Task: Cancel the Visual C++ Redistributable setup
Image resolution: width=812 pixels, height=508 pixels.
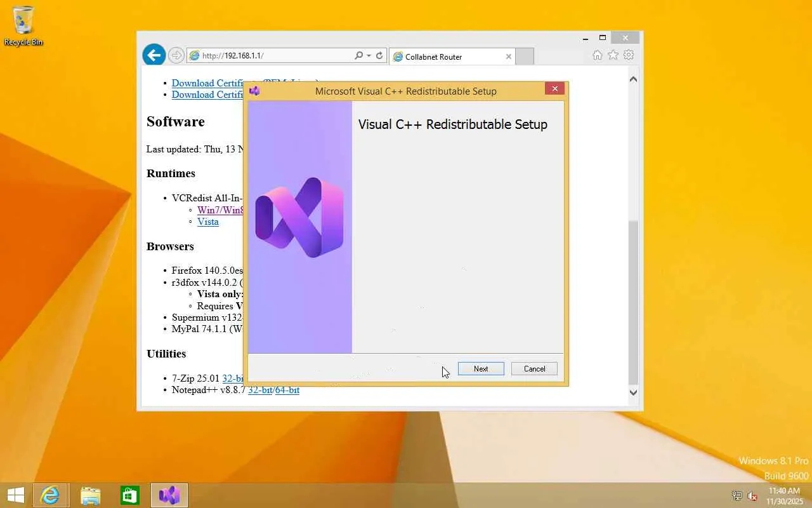Action: 534,369
